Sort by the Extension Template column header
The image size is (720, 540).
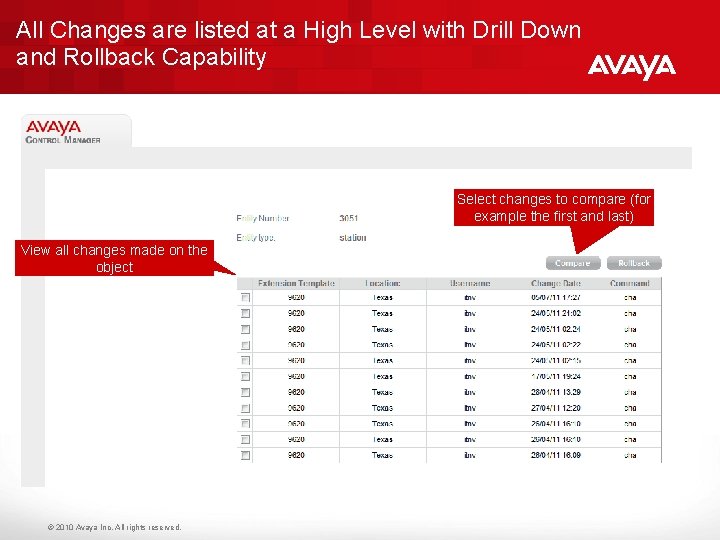pyautogui.click(x=296, y=283)
